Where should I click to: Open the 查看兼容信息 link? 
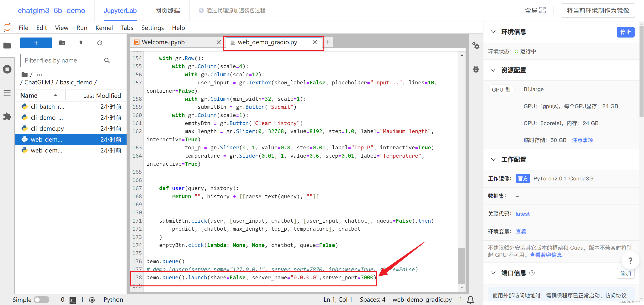coord(546,255)
